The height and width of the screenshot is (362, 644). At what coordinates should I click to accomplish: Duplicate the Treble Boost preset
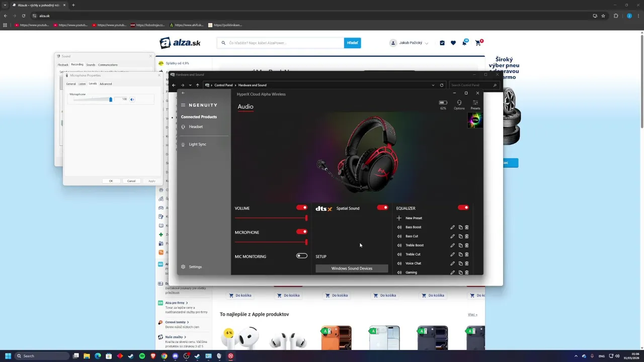pyautogui.click(x=460, y=245)
